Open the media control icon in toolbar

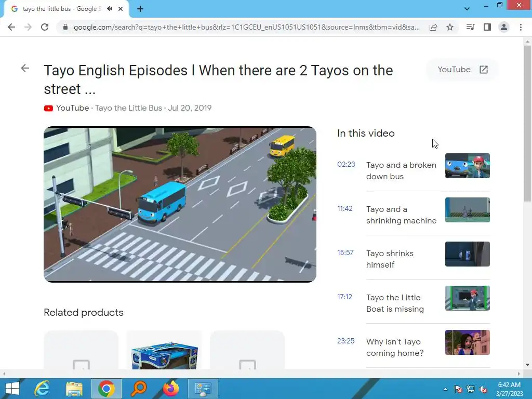(470, 27)
